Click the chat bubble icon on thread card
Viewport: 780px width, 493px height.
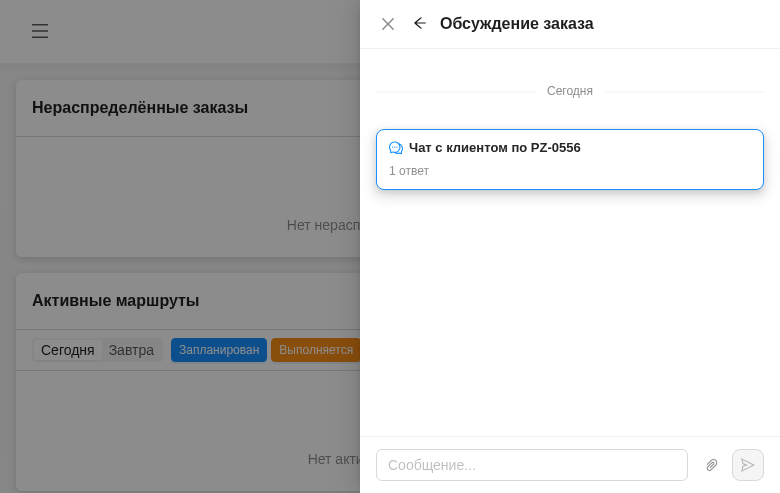point(396,148)
